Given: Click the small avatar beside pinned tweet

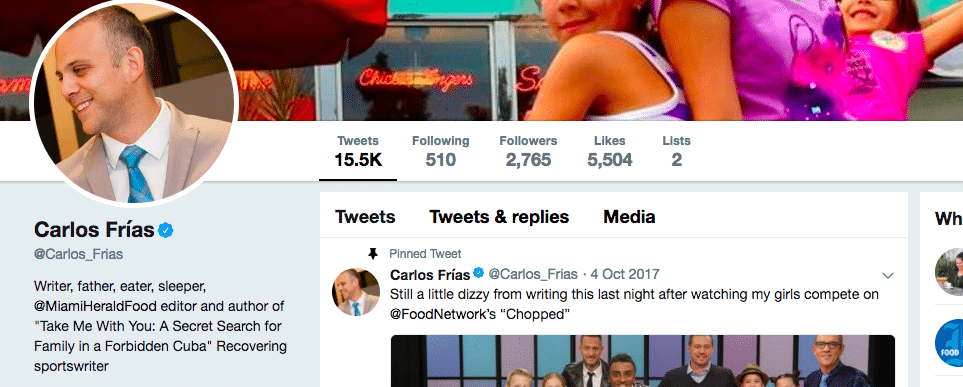Looking at the screenshot, I should (356, 292).
